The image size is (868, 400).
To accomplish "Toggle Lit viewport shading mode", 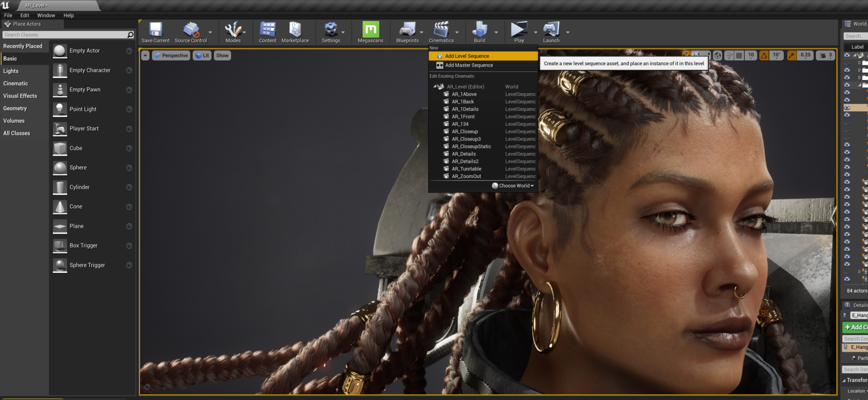I will click(x=202, y=55).
